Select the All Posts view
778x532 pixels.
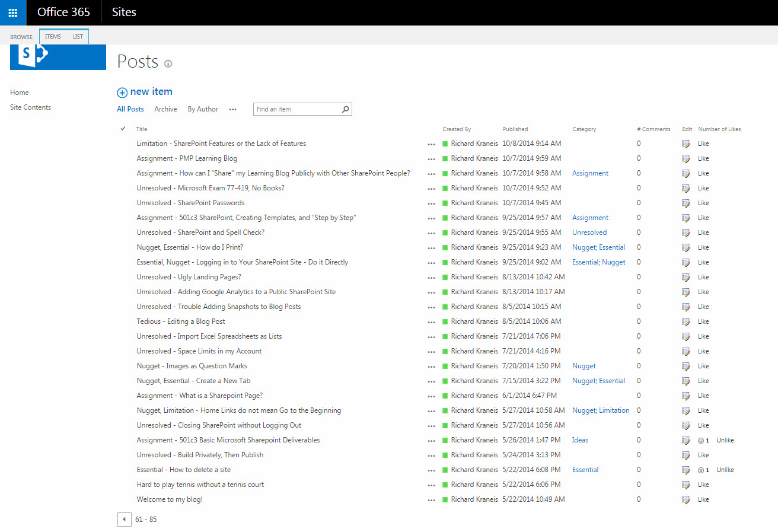(130, 109)
